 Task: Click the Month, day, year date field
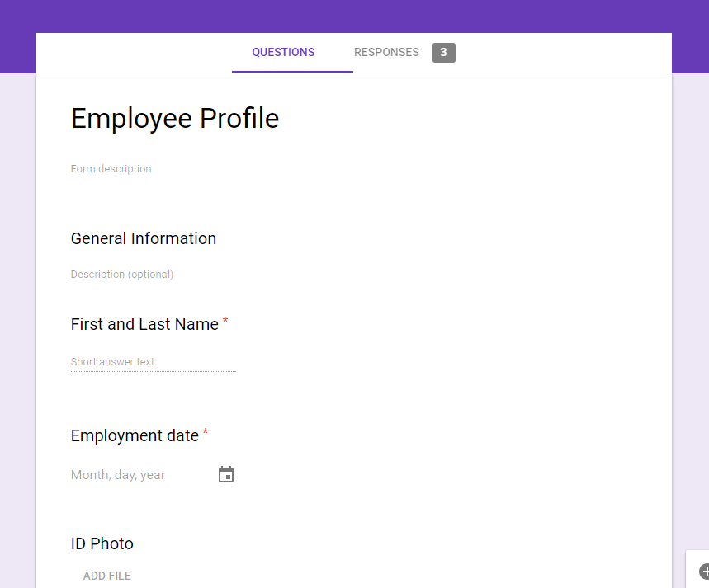coord(118,474)
